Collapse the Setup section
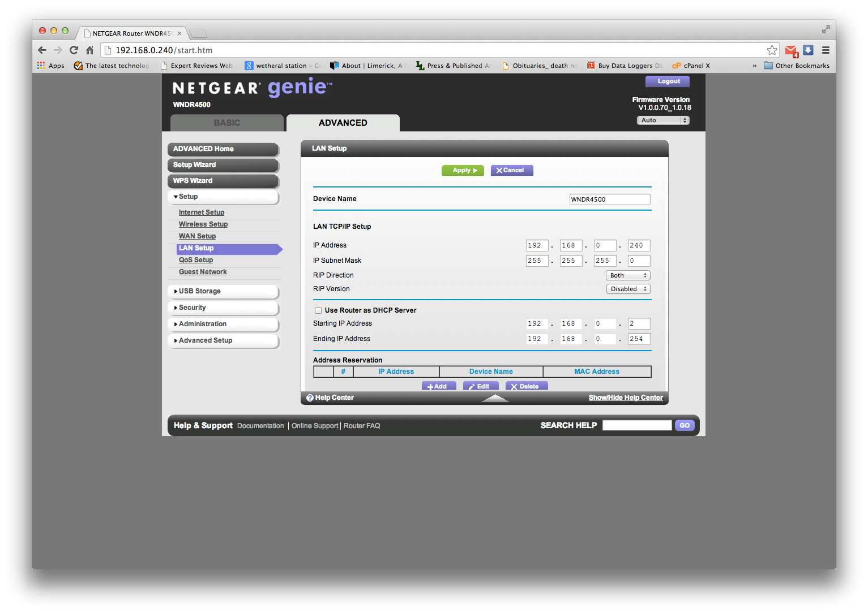Image resolution: width=868 pixels, height=614 pixels. coord(223,197)
